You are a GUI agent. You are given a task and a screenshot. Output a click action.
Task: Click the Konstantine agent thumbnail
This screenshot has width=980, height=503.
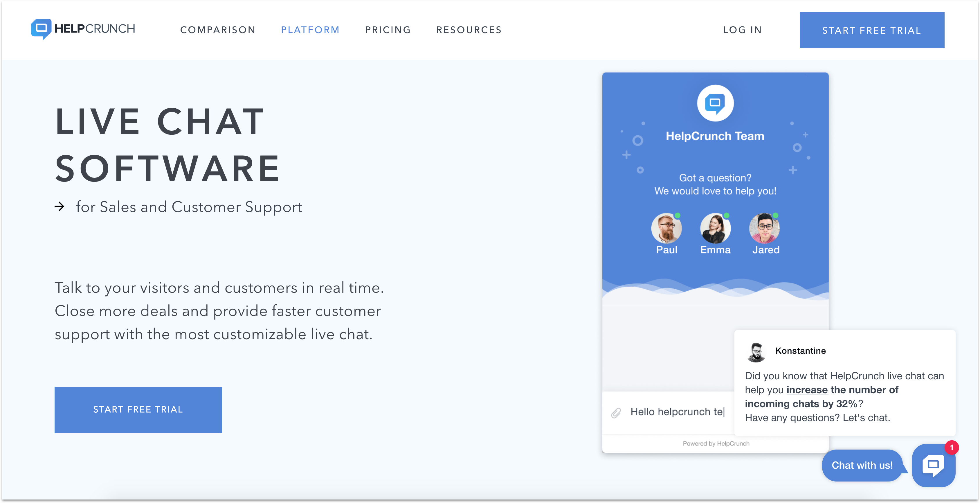click(756, 351)
